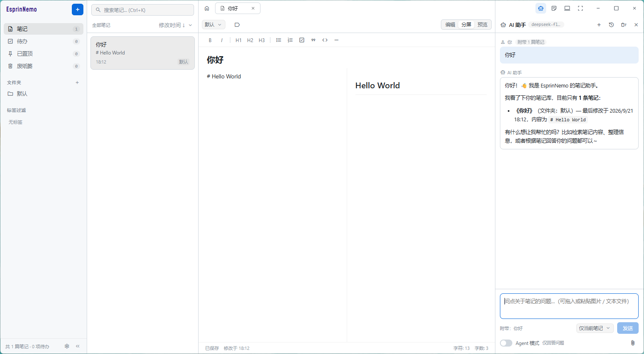Open the 仅当前笔记 scope dropdown
The image size is (644, 354).
point(595,328)
